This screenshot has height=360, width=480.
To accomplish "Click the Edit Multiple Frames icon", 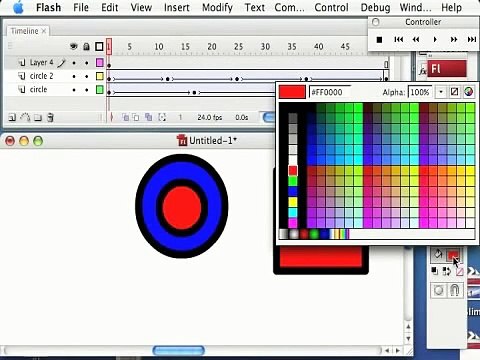I will tap(149, 117).
